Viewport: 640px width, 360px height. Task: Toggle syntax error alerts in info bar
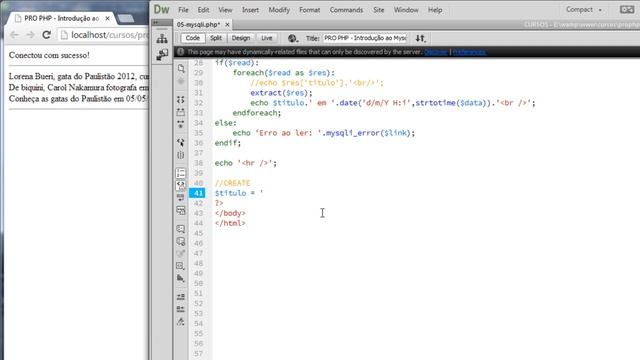coord(181,211)
